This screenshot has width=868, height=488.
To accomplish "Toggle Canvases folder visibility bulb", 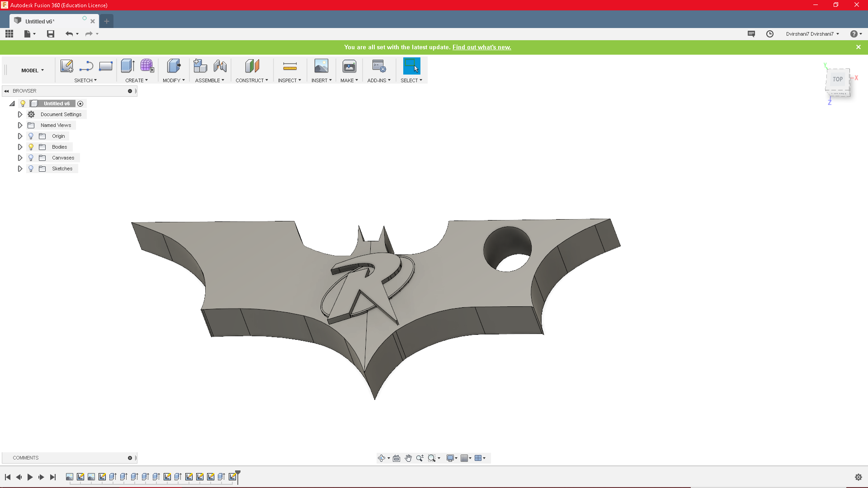I will click(x=31, y=158).
